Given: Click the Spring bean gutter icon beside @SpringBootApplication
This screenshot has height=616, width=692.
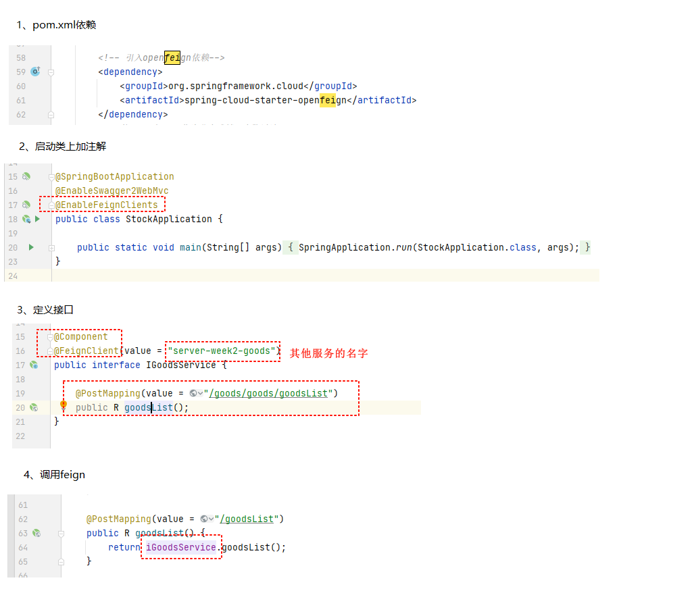Looking at the screenshot, I should coord(26,176).
